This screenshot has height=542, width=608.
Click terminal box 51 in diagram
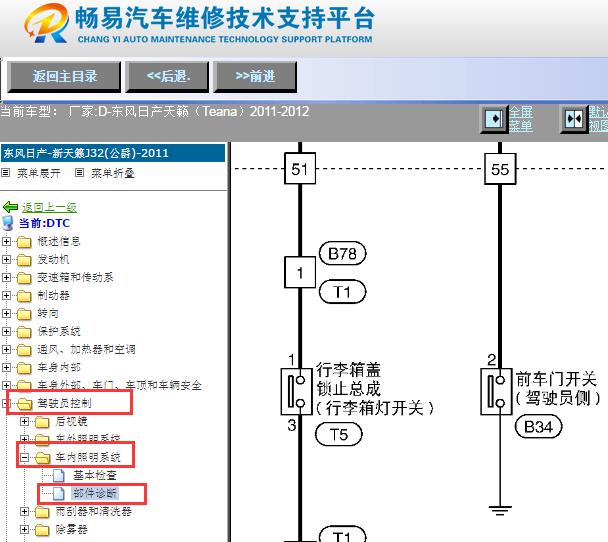point(300,168)
